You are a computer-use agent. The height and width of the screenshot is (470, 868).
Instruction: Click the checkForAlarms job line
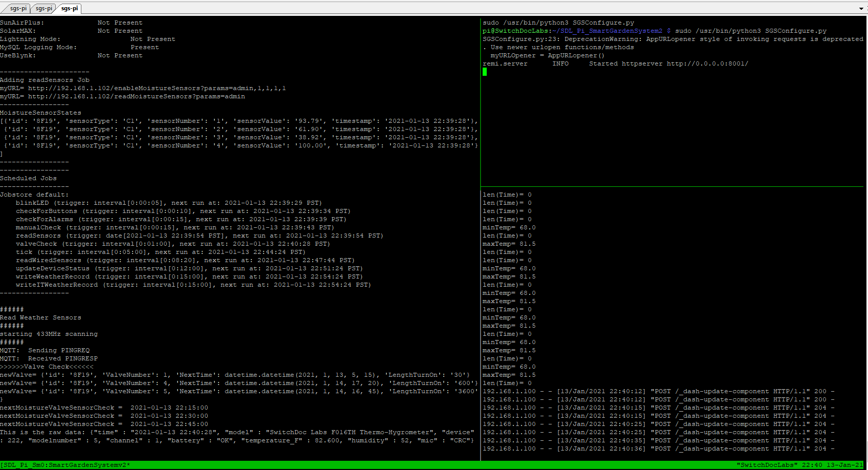point(181,219)
